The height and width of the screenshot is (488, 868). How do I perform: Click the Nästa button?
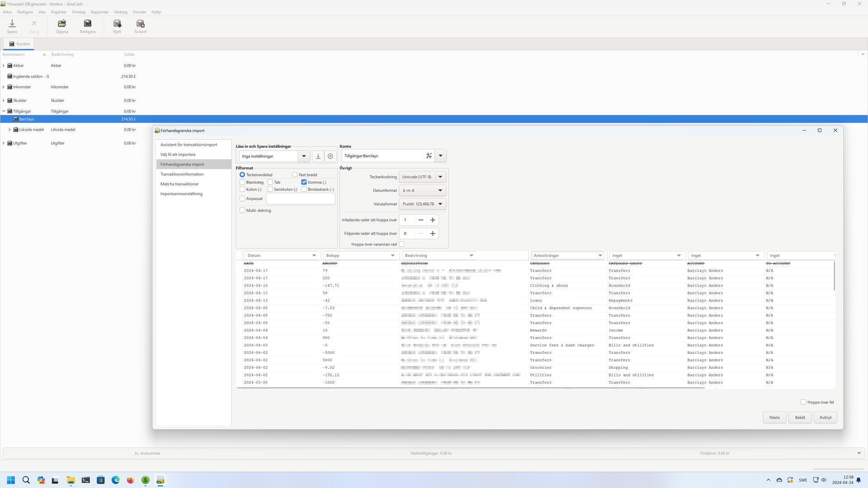tap(774, 418)
